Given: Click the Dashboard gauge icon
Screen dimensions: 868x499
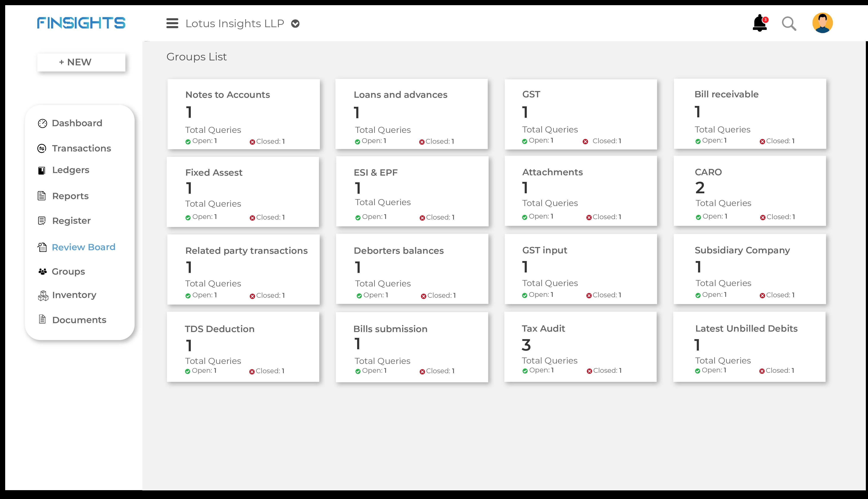Looking at the screenshot, I should point(42,123).
